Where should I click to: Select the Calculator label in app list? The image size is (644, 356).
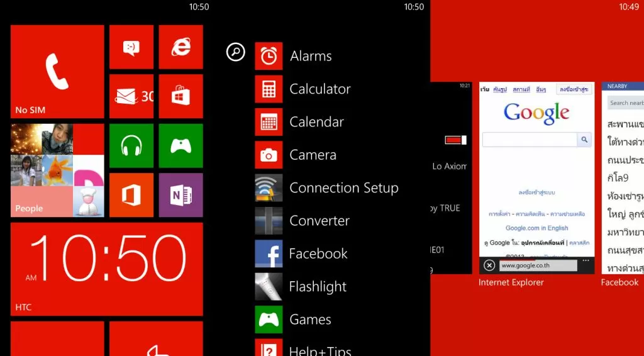[x=320, y=89]
